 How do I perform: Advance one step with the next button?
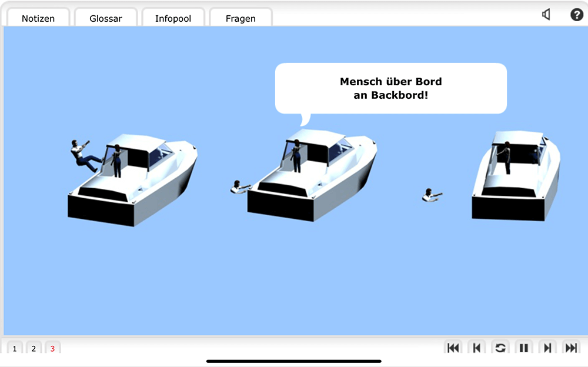click(547, 348)
